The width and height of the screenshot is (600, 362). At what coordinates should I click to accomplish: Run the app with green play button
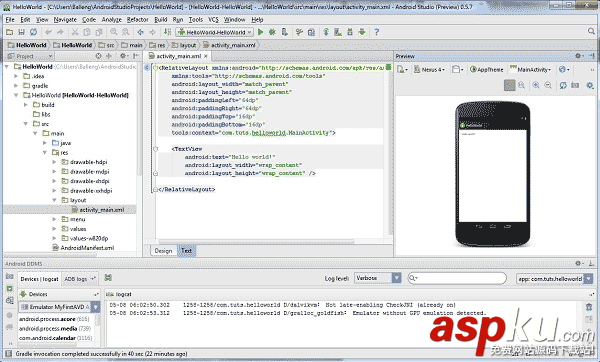tap(261, 32)
